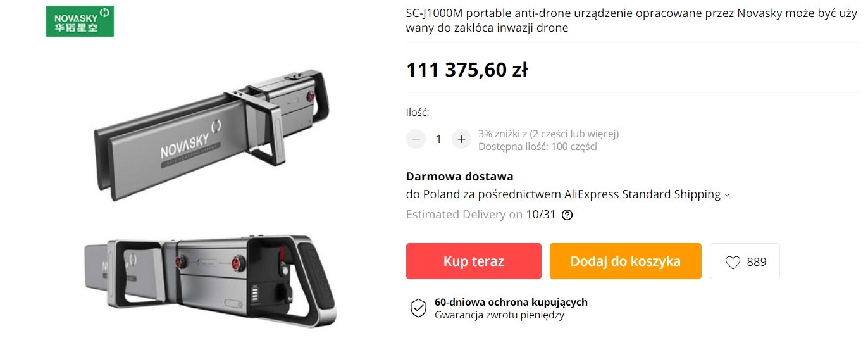
Task: Expand the AliExpress Standard Shipping chevron
Action: coord(727,195)
